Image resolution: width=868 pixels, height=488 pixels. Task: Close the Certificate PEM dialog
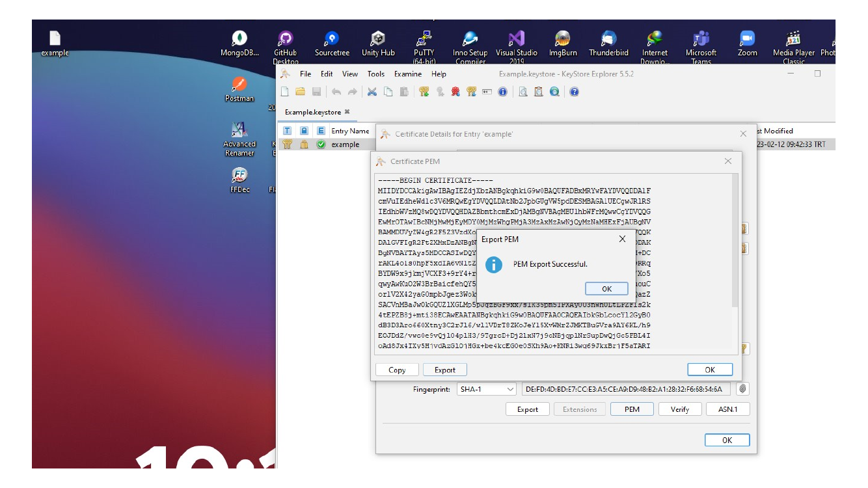click(x=728, y=161)
